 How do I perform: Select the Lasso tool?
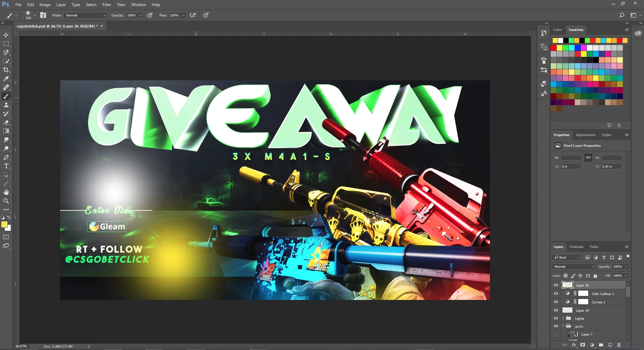tap(6, 52)
